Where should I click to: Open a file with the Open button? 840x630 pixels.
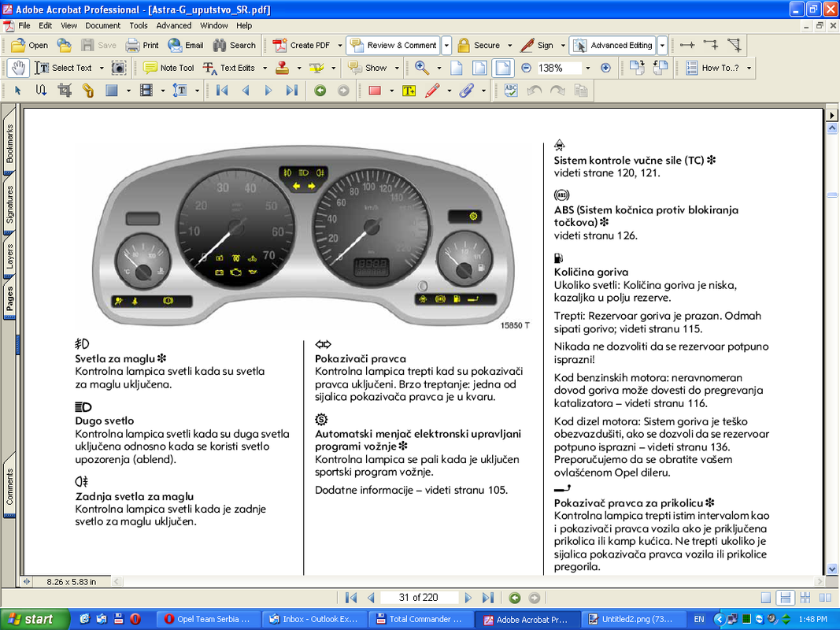pos(29,46)
